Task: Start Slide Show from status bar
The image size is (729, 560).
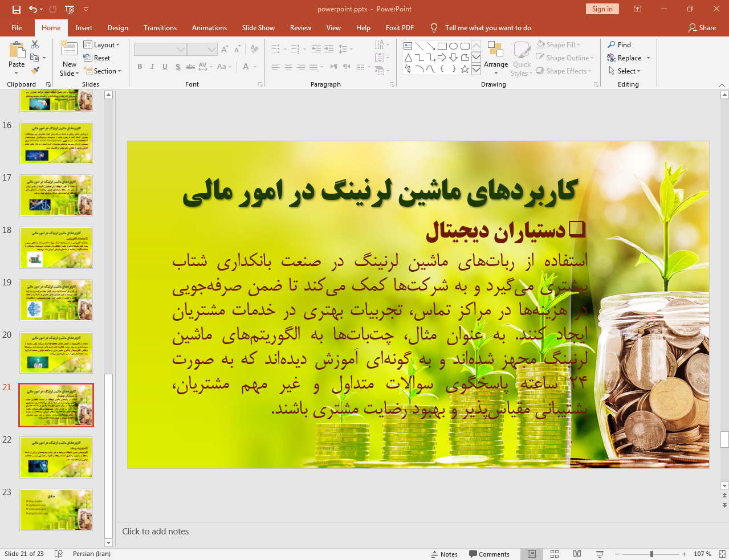Action: pyautogui.click(x=600, y=554)
